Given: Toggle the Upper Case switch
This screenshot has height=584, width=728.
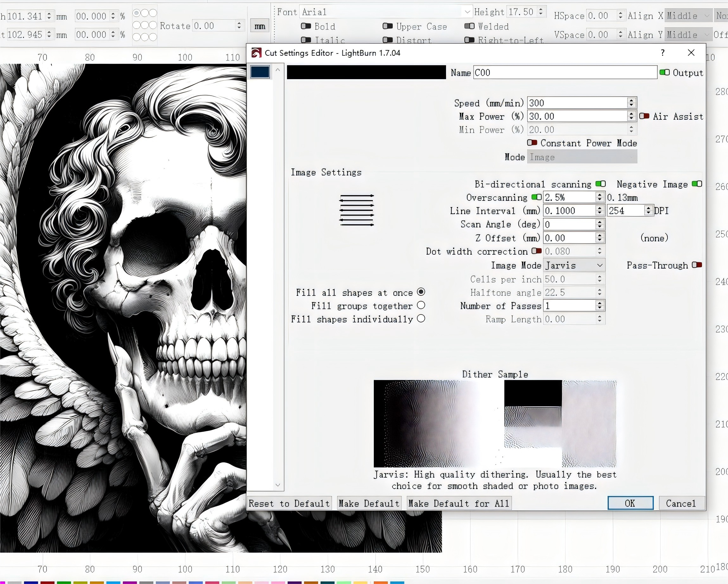Looking at the screenshot, I should (x=388, y=26).
